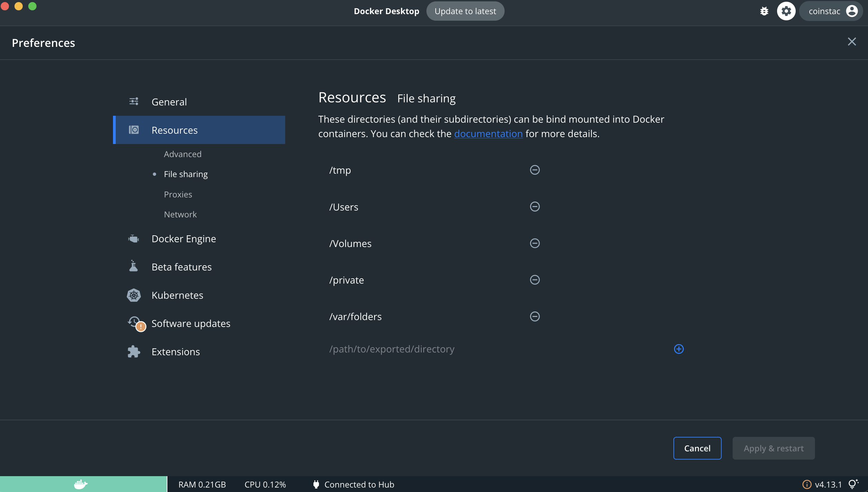
Task: Click the version info warning icon
Action: [807, 484]
